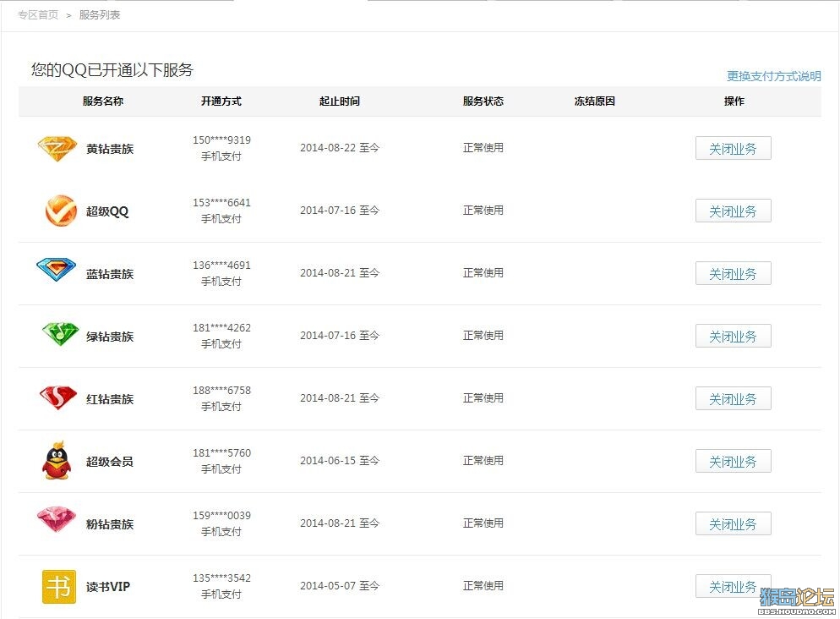Go to 专区首页 in the breadcrumb
Image resolution: width=840 pixels, height=619 pixels.
[38, 15]
